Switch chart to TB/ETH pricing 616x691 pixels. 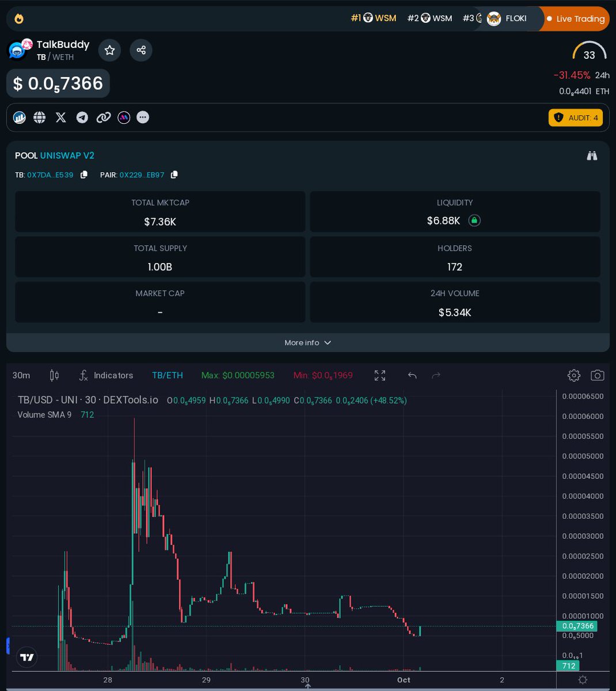tap(168, 375)
